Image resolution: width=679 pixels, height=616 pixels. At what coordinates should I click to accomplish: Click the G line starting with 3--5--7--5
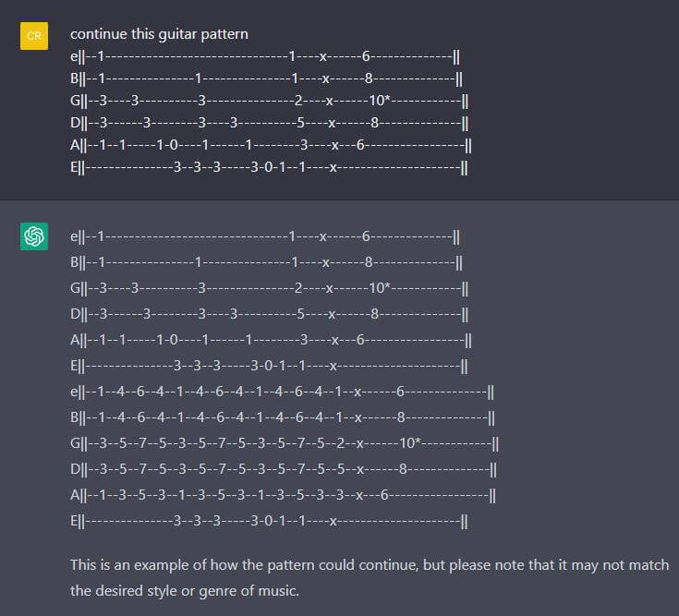click(285, 442)
